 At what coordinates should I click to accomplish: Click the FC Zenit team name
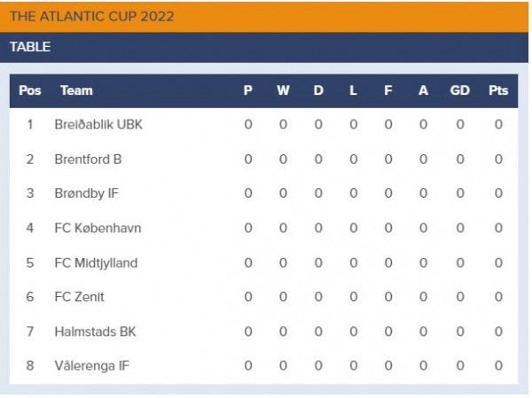(x=80, y=297)
